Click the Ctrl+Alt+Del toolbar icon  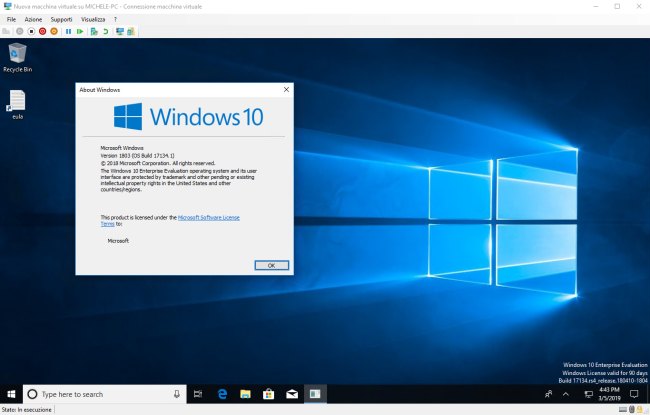[x=6, y=32]
